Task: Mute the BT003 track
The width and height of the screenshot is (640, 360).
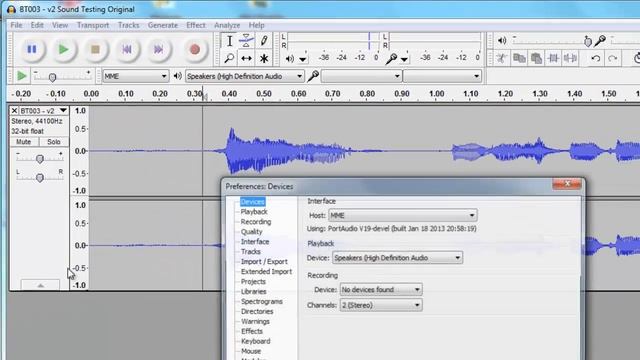Action: (23, 142)
